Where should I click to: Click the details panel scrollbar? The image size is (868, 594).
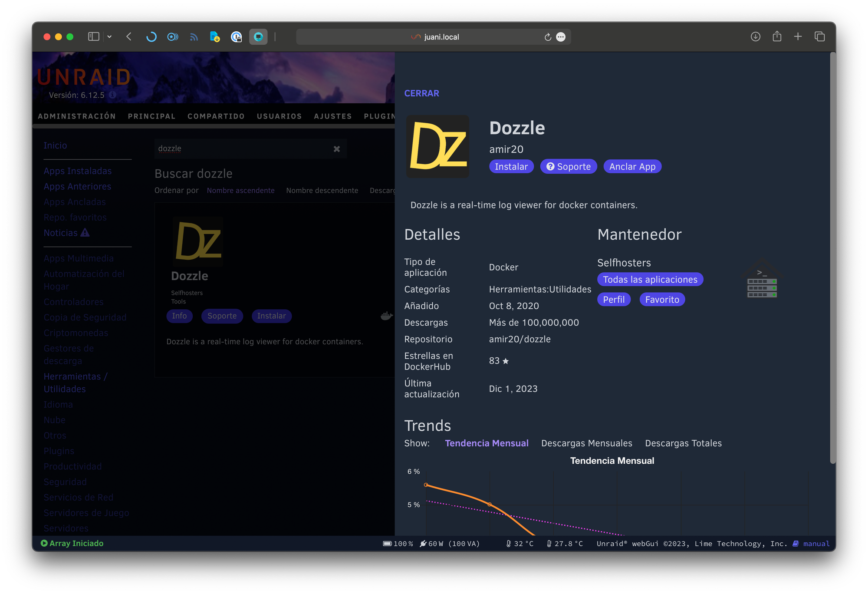pos(832,258)
